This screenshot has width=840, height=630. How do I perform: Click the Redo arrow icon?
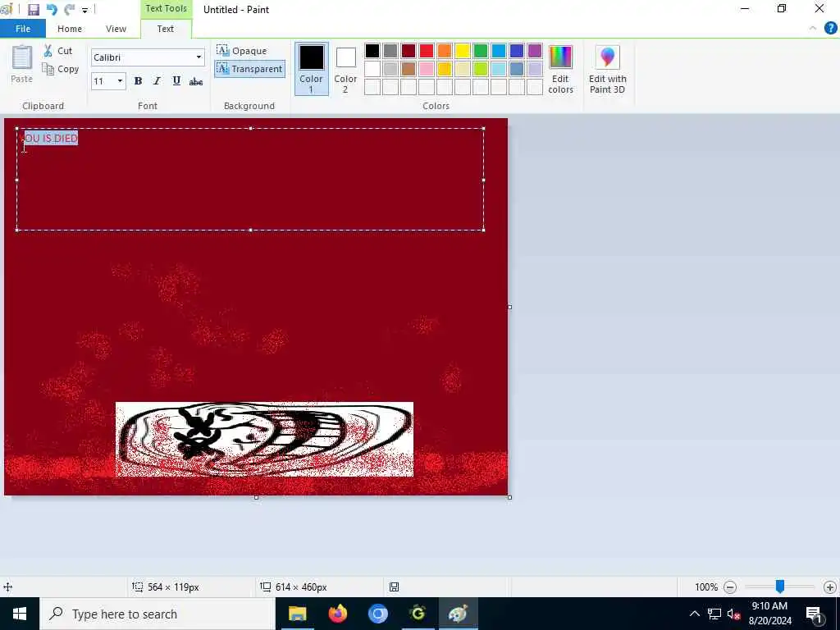69,10
